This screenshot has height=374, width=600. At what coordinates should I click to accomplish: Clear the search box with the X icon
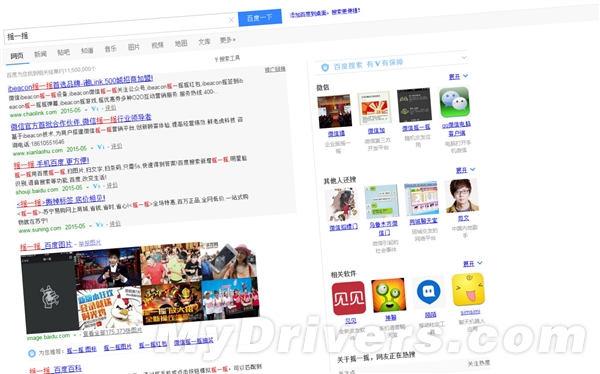click(231, 20)
